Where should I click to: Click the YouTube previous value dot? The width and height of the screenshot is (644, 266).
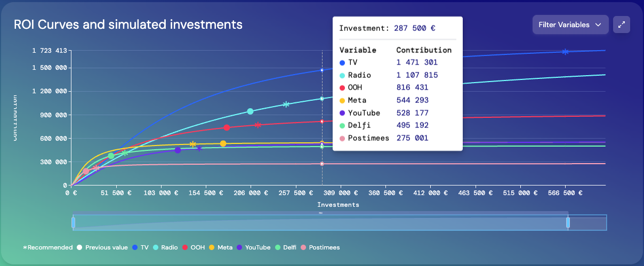click(x=178, y=150)
